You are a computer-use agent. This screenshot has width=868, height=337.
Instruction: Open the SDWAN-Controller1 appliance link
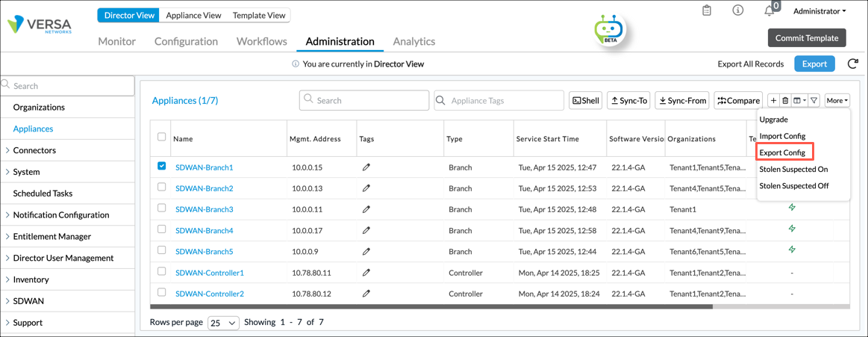pos(209,273)
